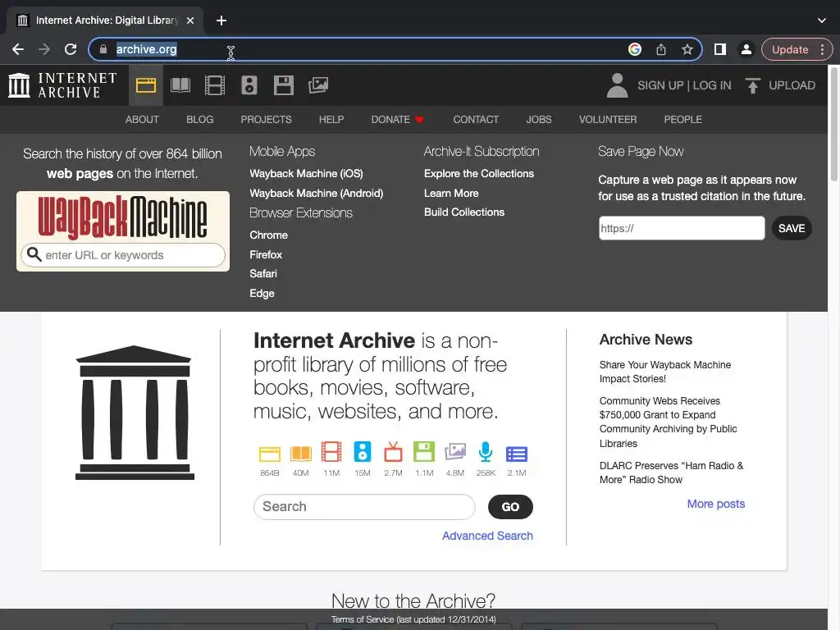The width and height of the screenshot is (840, 630).
Task: Click the SIGN UP link
Action: 660,85
